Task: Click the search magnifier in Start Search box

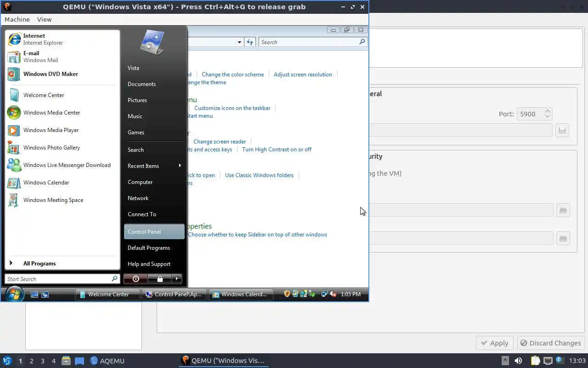Action: [114, 279]
